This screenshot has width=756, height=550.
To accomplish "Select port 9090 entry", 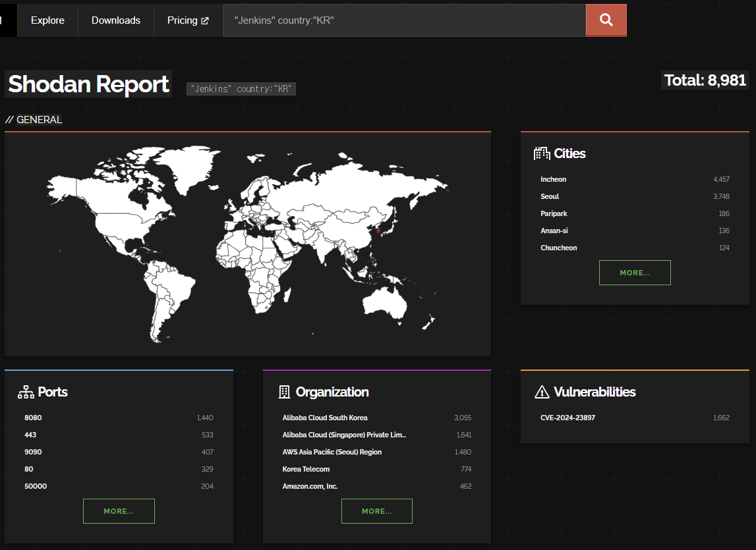I will pos(33,452).
